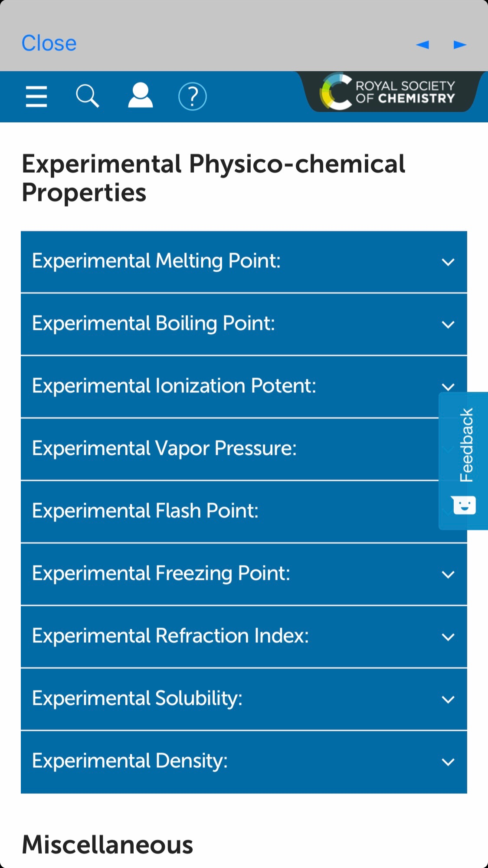Viewport: 488px width, 868px height.
Task: Go to Royal Society of Chemistry logo
Action: coord(388,92)
